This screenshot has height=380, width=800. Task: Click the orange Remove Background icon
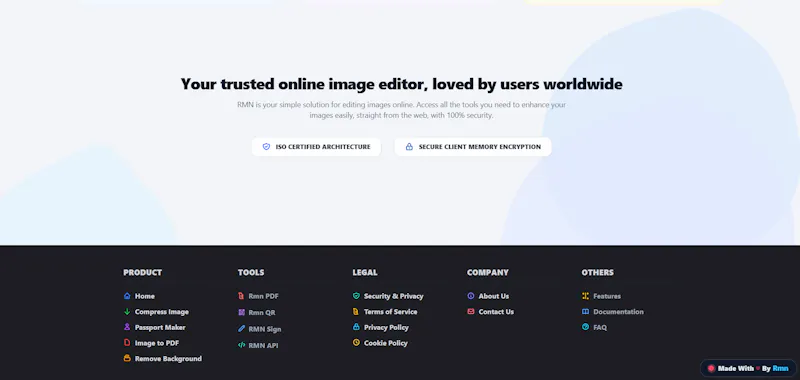[127, 359]
